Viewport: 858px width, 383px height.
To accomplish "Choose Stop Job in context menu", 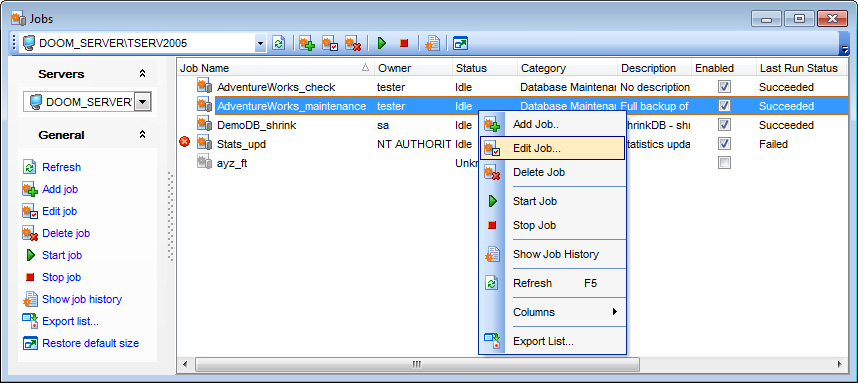I will click(553, 225).
